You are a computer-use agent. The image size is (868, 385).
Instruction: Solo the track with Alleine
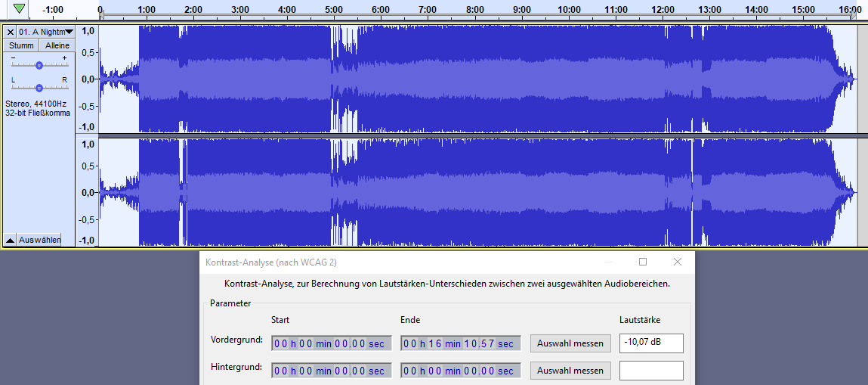tap(57, 45)
